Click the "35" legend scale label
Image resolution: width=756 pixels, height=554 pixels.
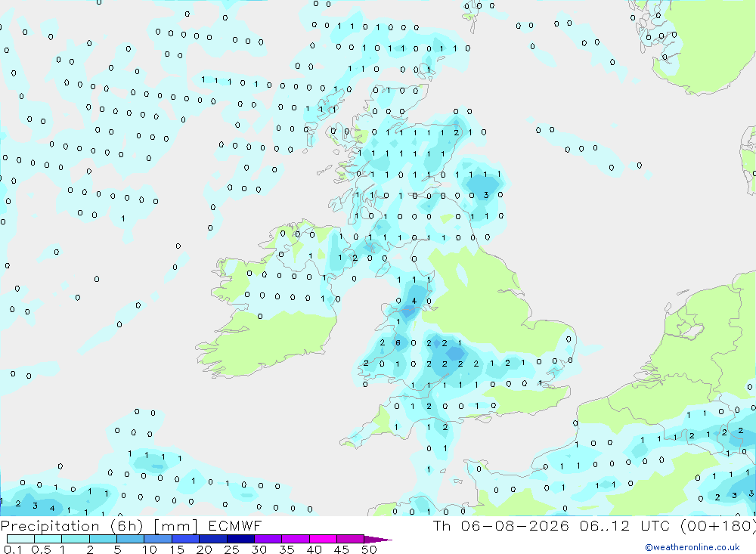tap(287, 549)
